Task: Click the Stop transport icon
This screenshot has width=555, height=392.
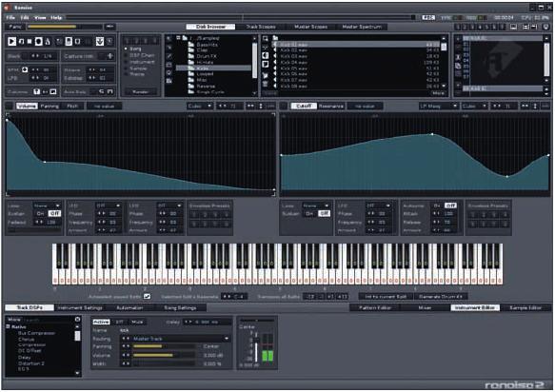Action: pos(30,42)
